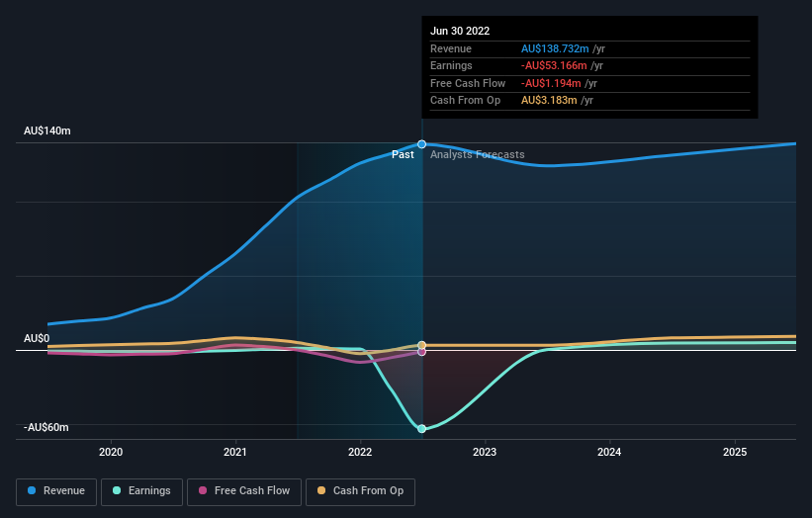Screen dimensions: 812x518
Task: Click the 2025 x-axis label
Action: [735, 453]
